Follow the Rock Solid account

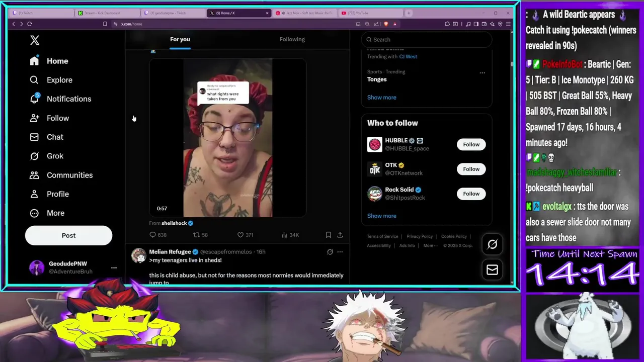point(471,194)
